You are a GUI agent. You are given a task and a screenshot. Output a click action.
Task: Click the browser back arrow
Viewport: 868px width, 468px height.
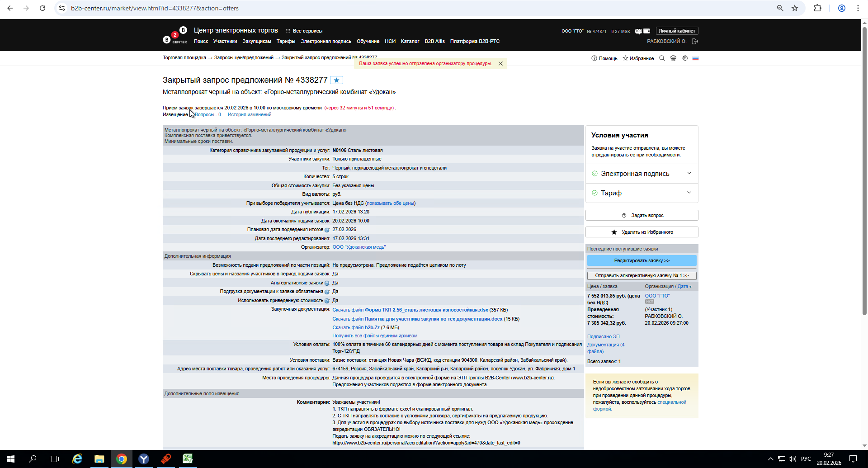tap(10, 8)
